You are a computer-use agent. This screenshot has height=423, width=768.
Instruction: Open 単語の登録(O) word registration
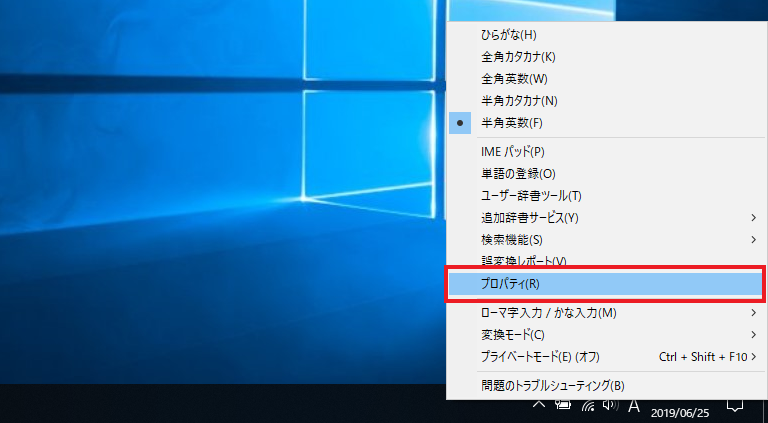[517, 173]
